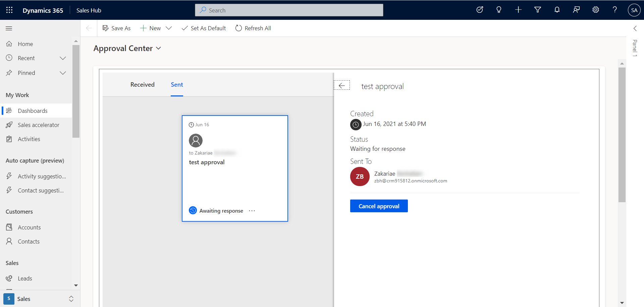644x307 pixels.
Task: Go to Accounts under Customers
Action: (x=30, y=227)
